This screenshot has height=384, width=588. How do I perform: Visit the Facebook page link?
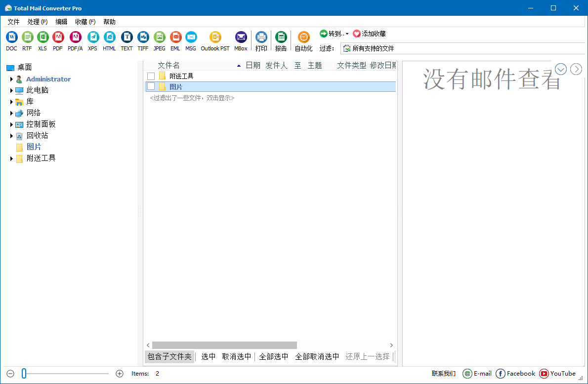[515, 374]
